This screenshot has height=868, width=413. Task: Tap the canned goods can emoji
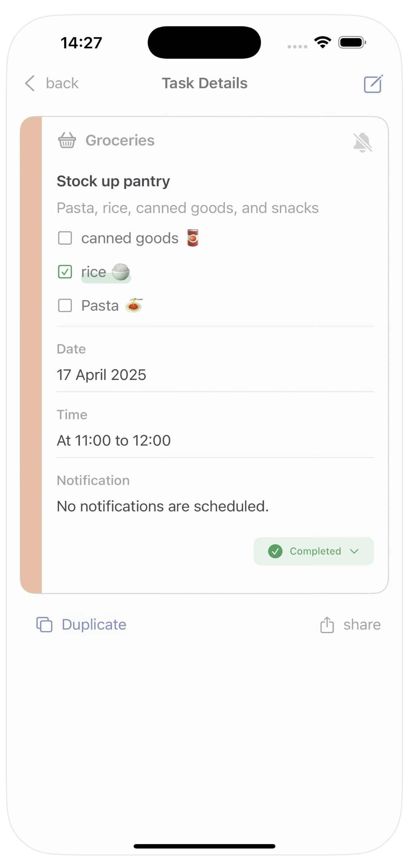[193, 238]
